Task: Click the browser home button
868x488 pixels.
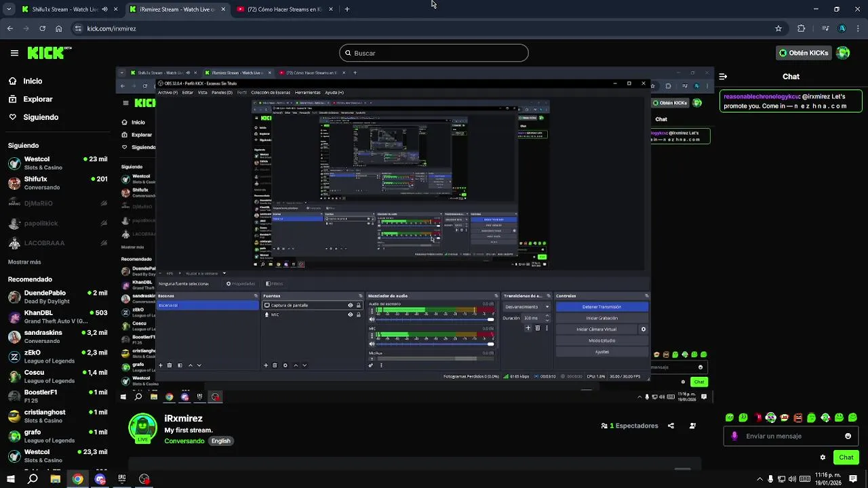Action: pyautogui.click(x=58, y=28)
